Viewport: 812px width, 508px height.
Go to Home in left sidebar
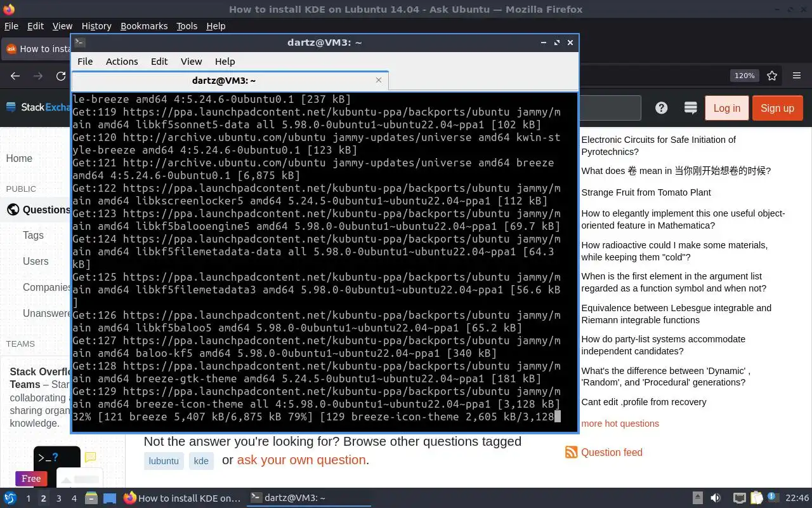19,159
